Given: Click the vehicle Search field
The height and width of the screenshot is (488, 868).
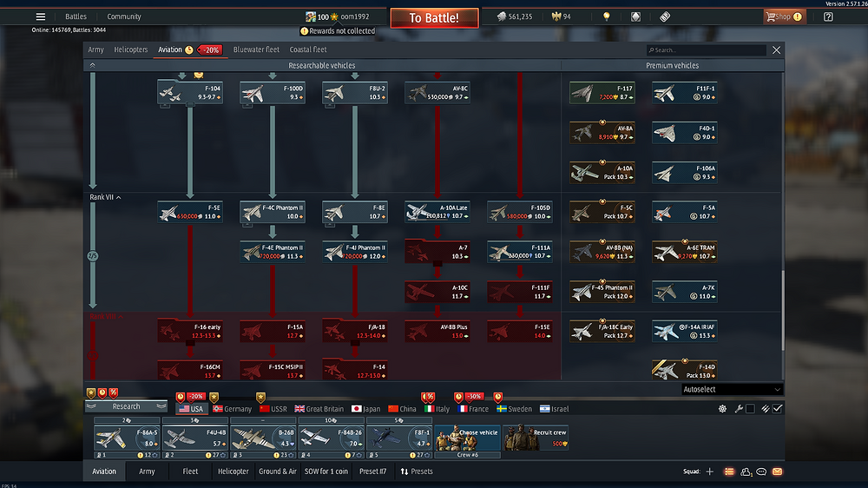Looking at the screenshot, I should point(707,49).
